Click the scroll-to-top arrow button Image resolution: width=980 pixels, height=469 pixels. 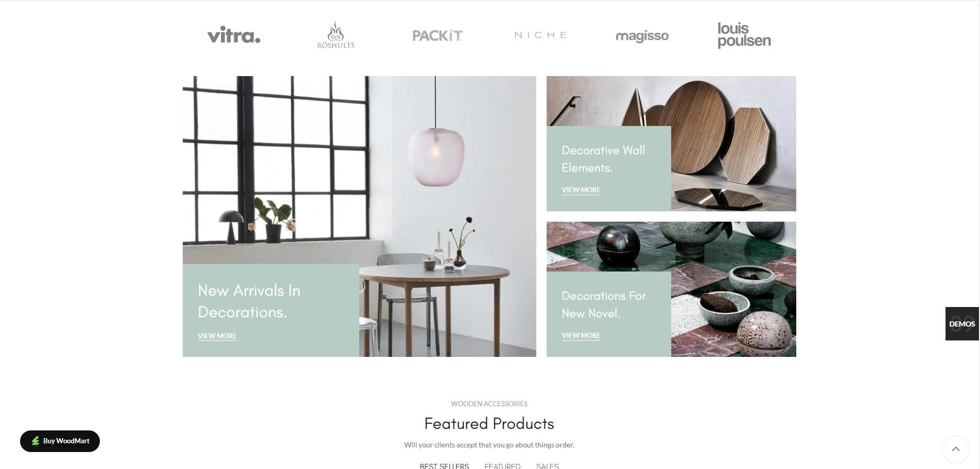coord(955,449)
